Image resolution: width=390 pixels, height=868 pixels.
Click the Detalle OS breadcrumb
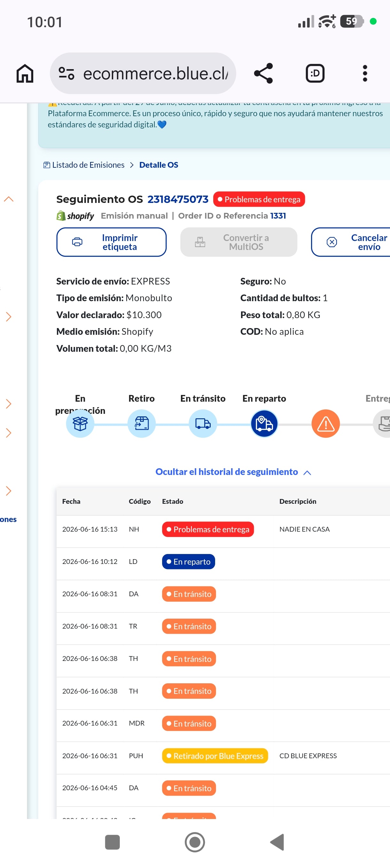pyautogui.click(x=159, y=165)
